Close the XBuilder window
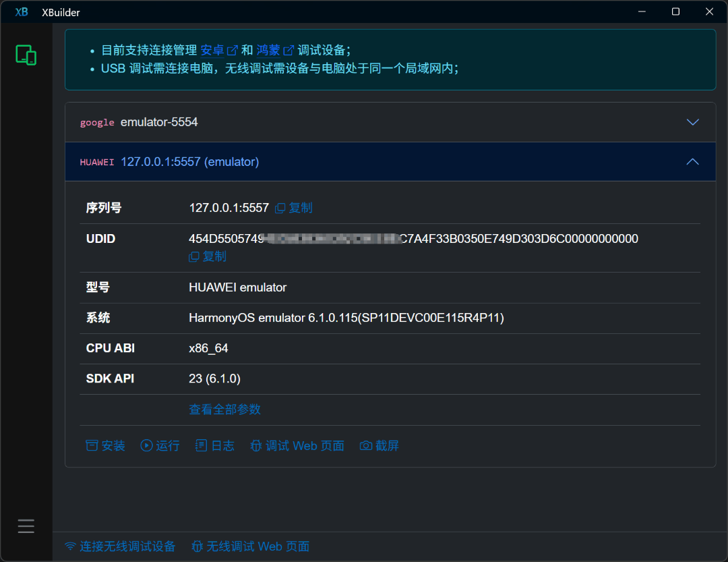This screenshot has height=562, width=728. click(709, 11)
